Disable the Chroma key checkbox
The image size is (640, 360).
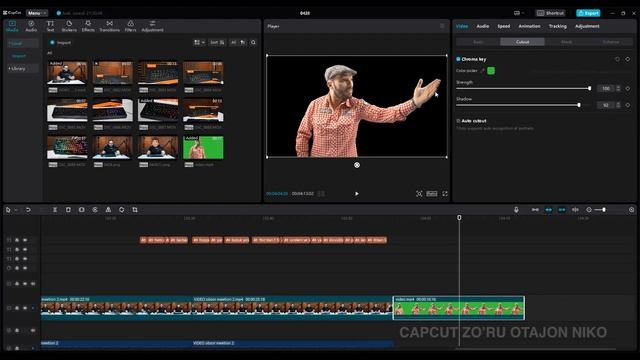[x=458, y=59]
